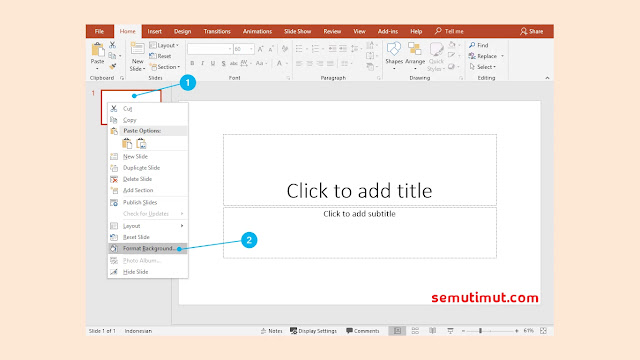Switch to the Review tab
Image resolution: width=640 pixels, height=360 pixels.
332,31
